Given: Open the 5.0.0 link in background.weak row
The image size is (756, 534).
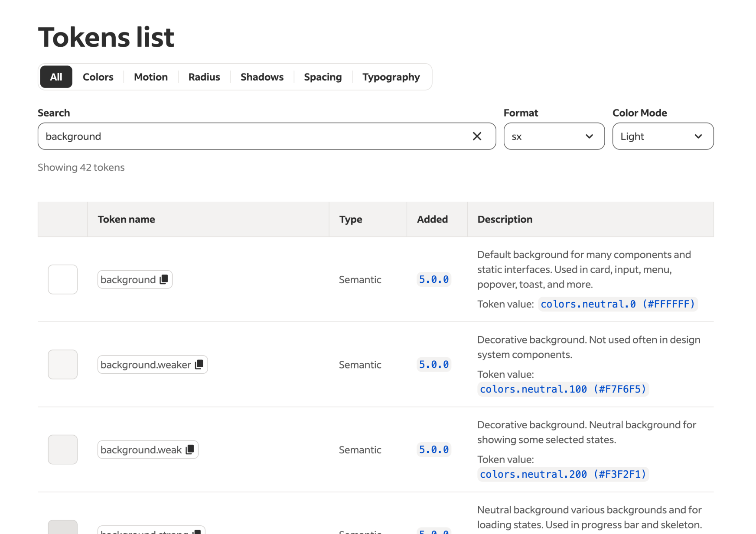Looking at the screenshot, I should click(x=434, y=450).
